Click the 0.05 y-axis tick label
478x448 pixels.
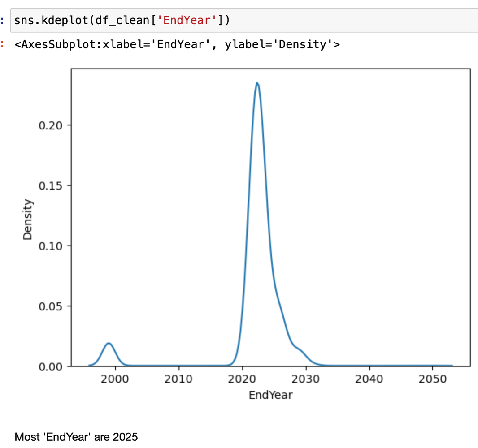pos(50,306)
